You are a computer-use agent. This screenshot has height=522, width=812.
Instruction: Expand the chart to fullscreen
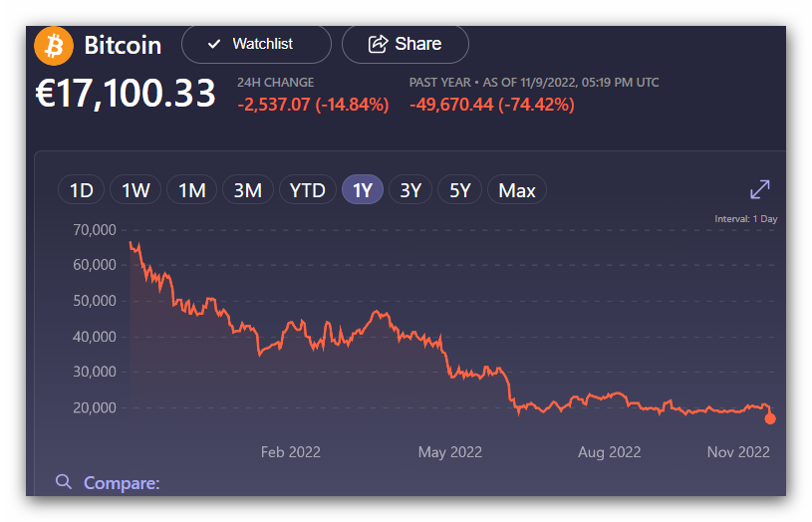[x=759, y=189]
